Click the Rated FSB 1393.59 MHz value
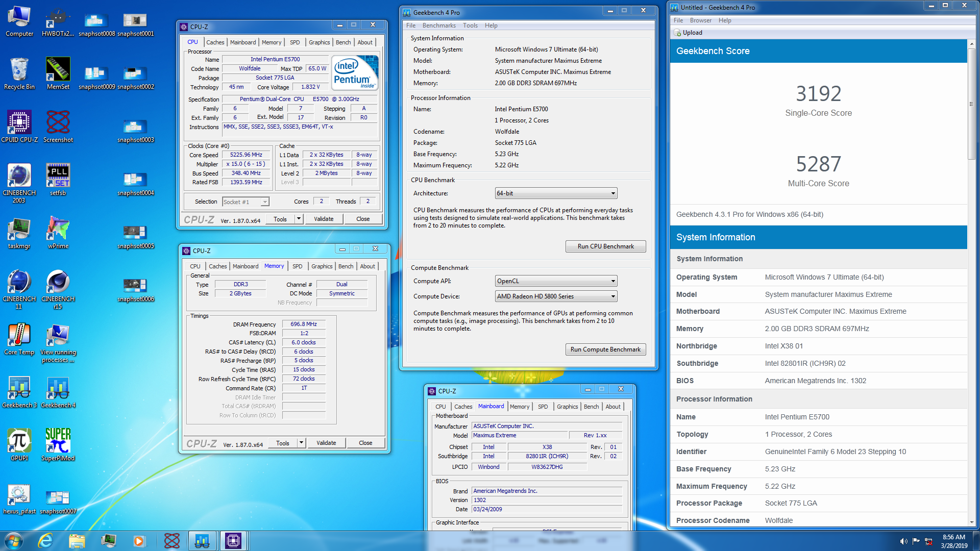Image resolution: width=980 pixels, height=551 pixels. click(246, 182)
